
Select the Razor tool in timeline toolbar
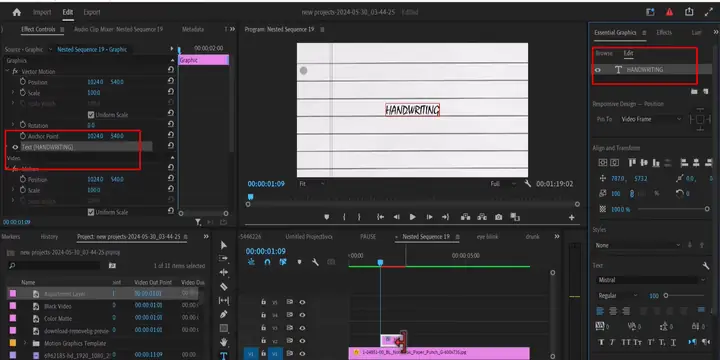pos(224,287)
